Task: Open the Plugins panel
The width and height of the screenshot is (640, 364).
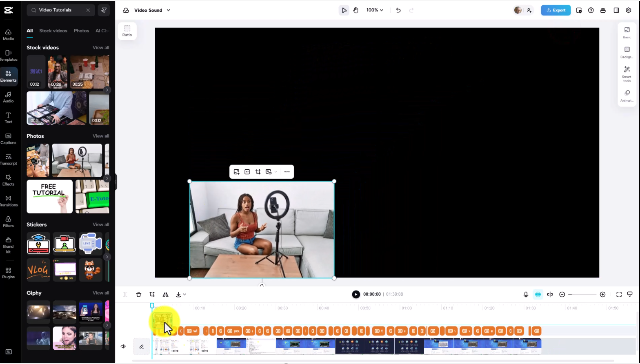Action: (x=8, y=273)
